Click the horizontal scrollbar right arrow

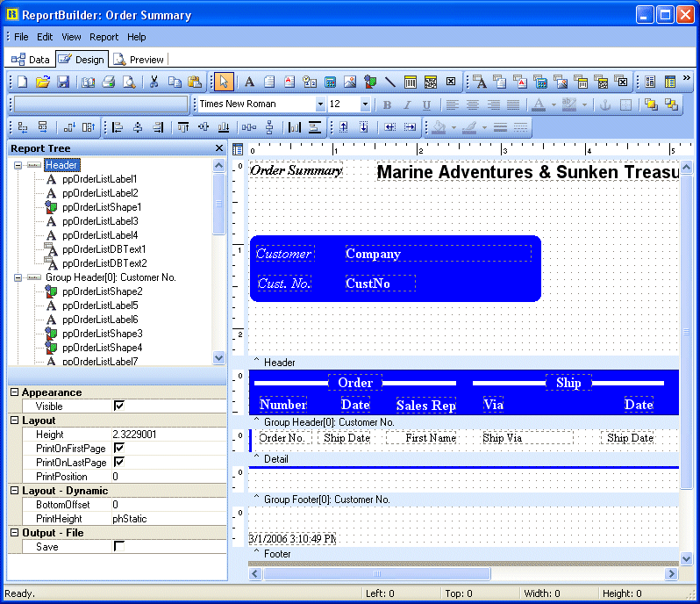[x=670, y=573]
